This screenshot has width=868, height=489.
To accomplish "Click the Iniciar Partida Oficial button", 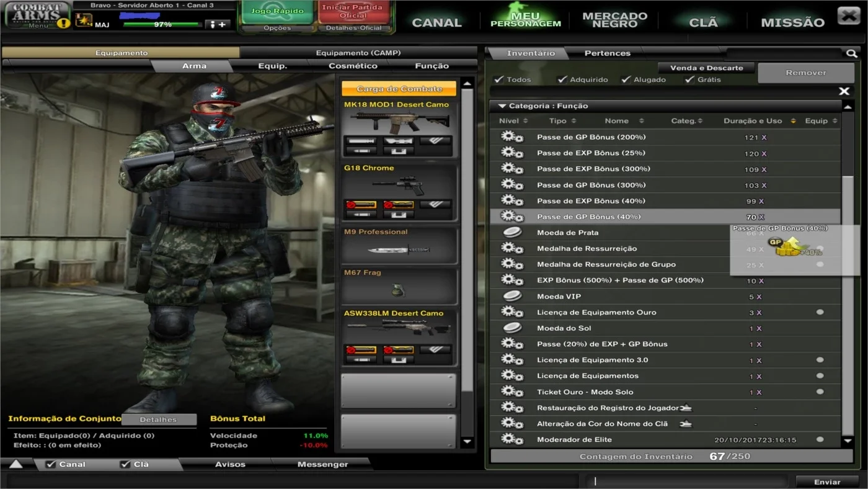I will point(354,12).
